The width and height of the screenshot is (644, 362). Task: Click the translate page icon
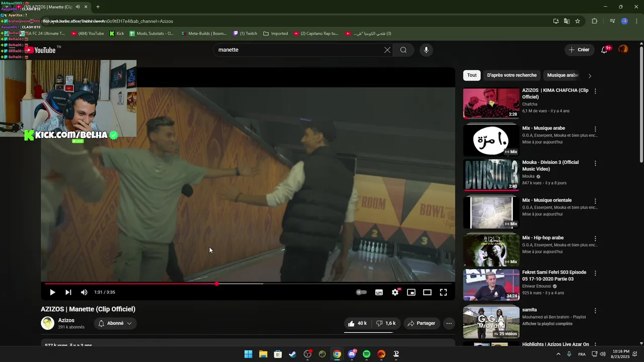pyautogui.click(x=567, y=21)
